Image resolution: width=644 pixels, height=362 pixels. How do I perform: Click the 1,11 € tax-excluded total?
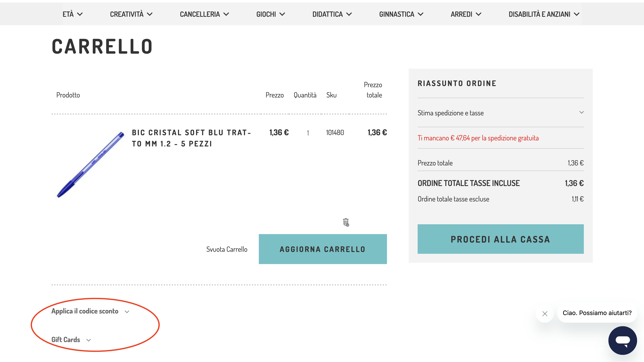coord(578,199)
